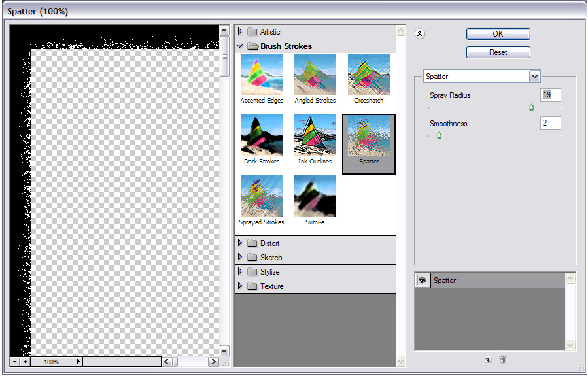588x376 pixels.
Task: Click effect layers scrollbar up arrow
Action: pyautogui.click(x=570, y=278)
